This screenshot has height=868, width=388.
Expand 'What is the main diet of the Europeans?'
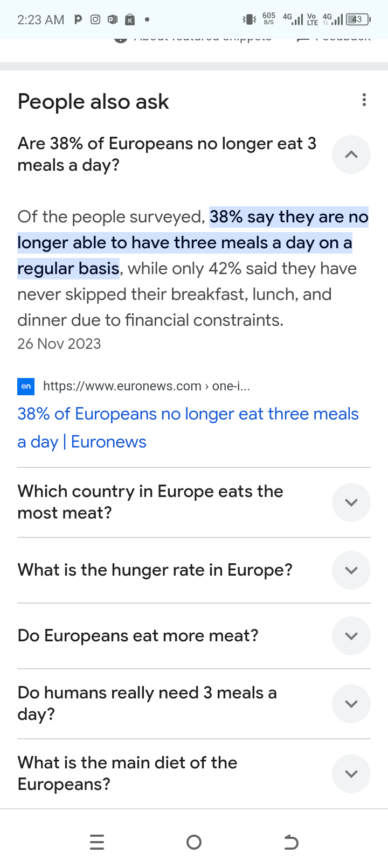coord(351,774)
